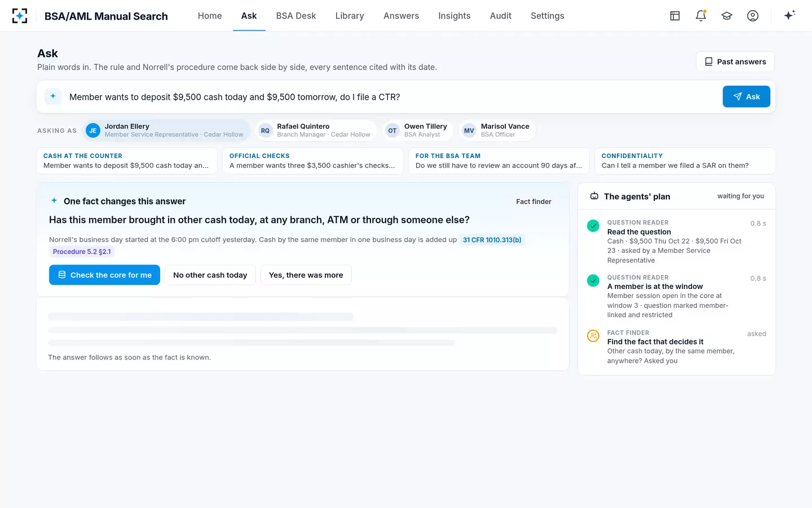The image size is (812, 508).
Task: Click the sparkle assistant icon in header
Action: [x=789, y=15]
